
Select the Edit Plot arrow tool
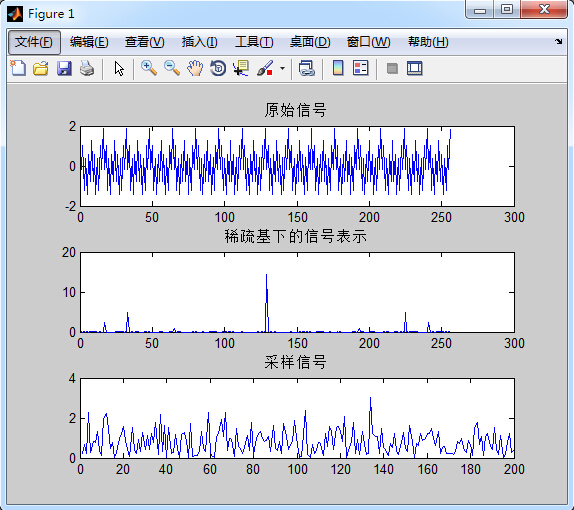point(119,68)
